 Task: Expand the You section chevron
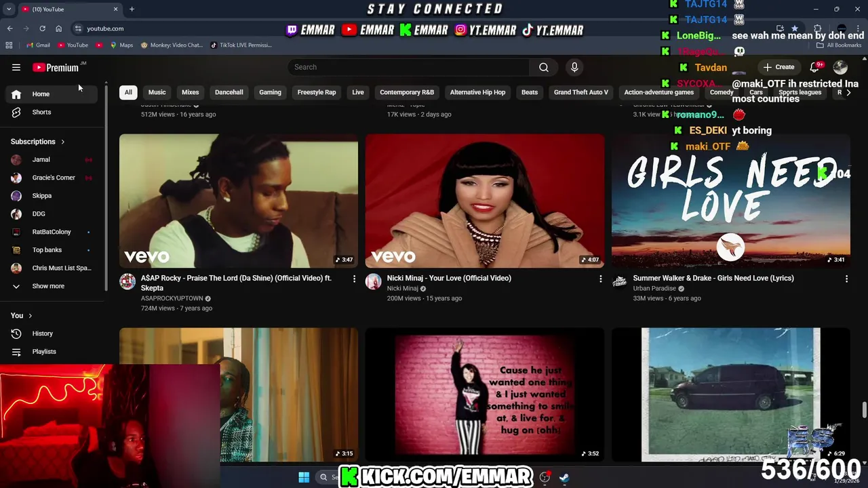(x=30, y=316)
